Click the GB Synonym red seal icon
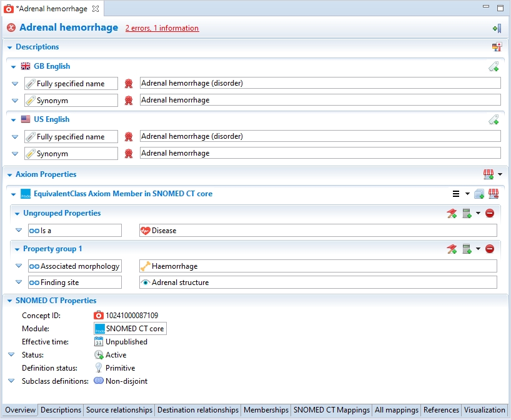 (x=129, y=101)
